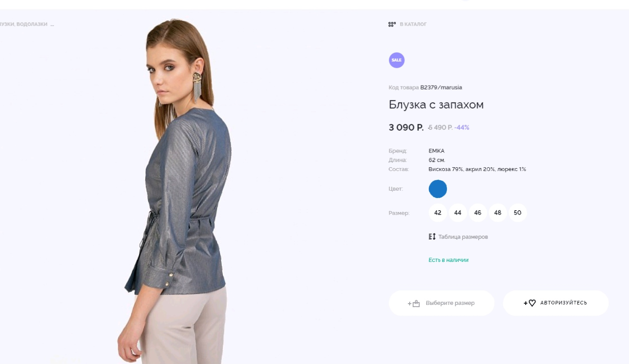This screenshot has height=364, width=629.
Task: Open the Блузки, водолазки breadcrumb
Action: click(x=23, y=24)
